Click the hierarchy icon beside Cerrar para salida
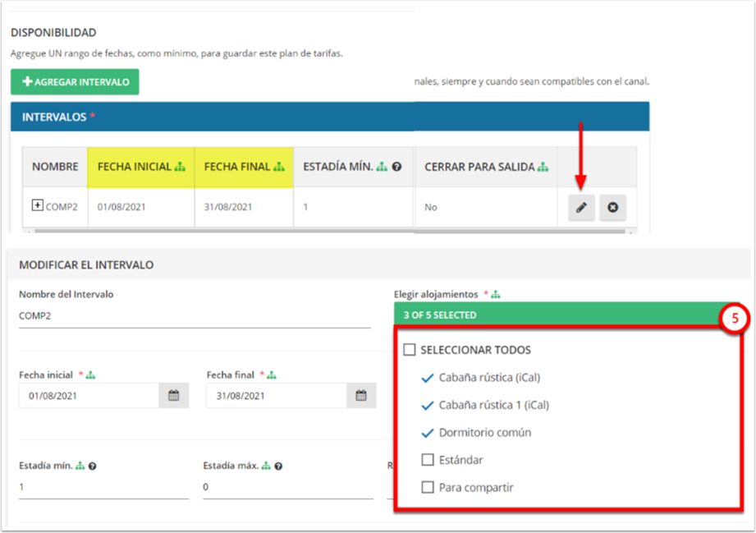Screen dimensions: 756x533 (x=543, y=167)
